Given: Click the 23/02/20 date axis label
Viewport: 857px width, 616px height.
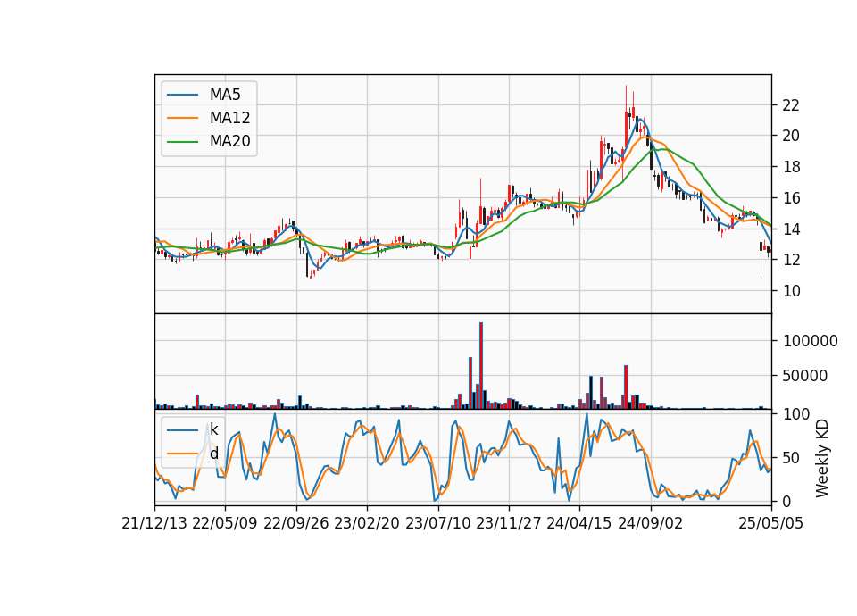Looking at the screenshot, I should (367, 524).
